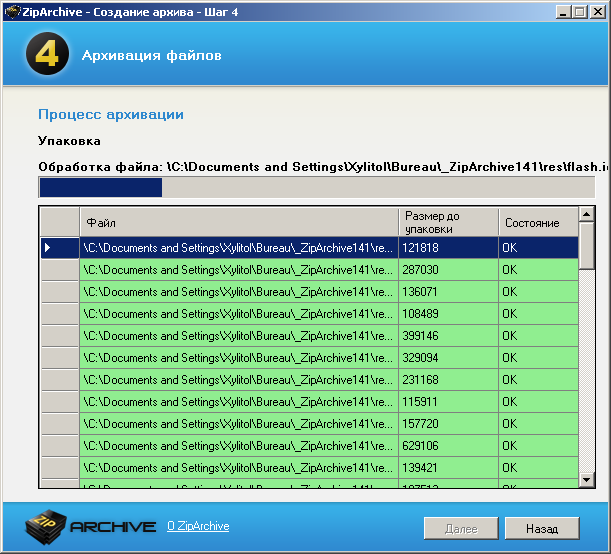611x554 pixels.
Task: Click the scrollbar up arrow
Action: [x=586, y=214]
